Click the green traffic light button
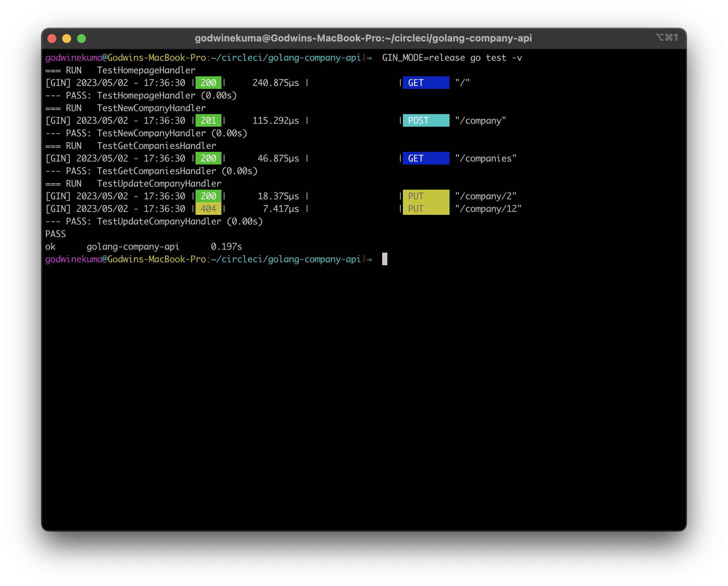Viewport: 728px width, 586px height. coord(81,38)
